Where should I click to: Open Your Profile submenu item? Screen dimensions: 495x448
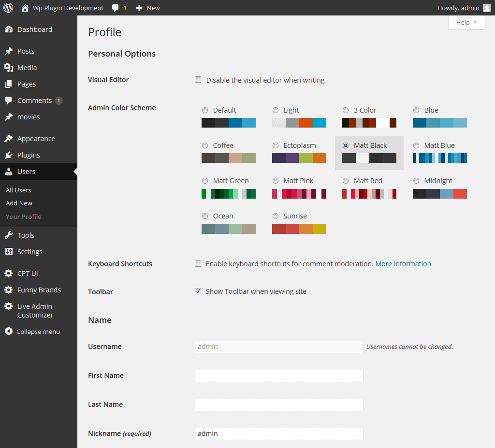[24, 217]
